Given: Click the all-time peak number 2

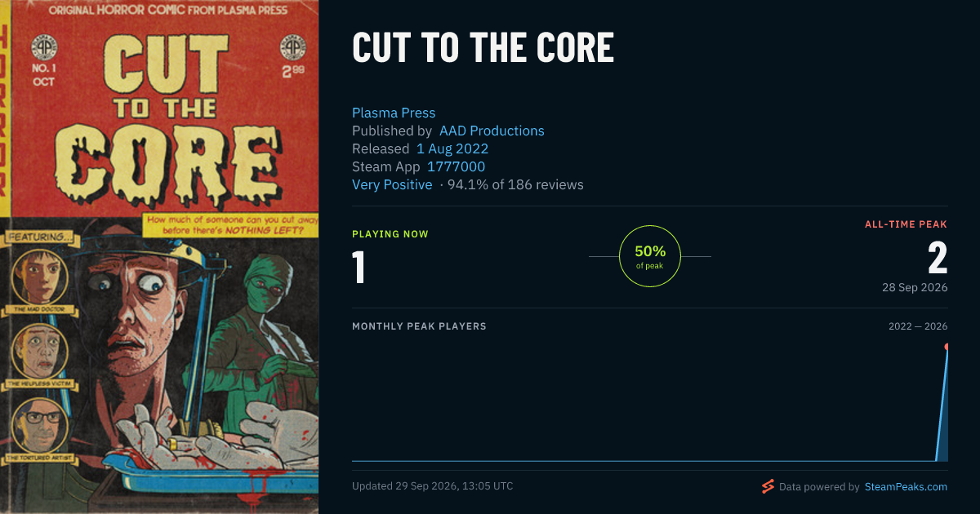Looking at the screenshot, I should pyautogui.click(x=938, y=259).
